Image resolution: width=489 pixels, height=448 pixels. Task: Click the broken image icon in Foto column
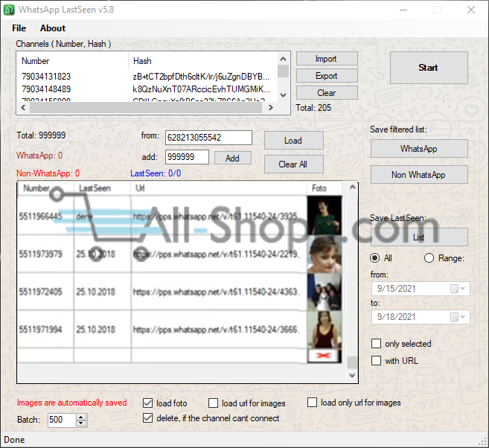coord(324,356)
